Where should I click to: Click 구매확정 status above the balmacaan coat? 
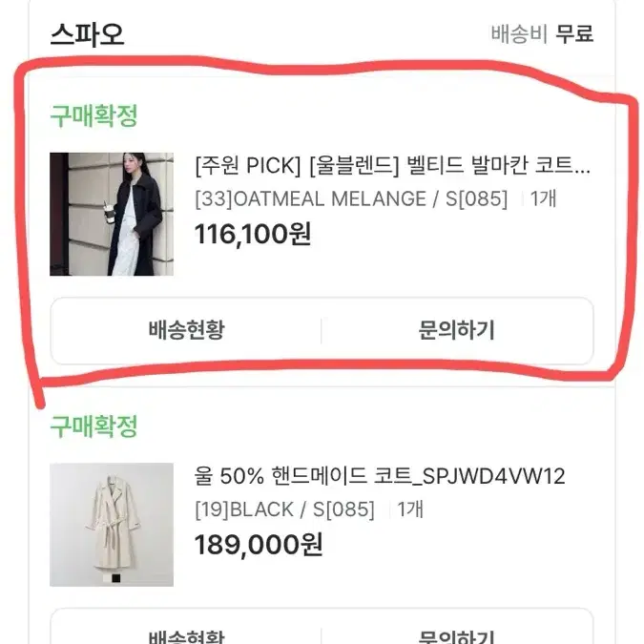93,115
